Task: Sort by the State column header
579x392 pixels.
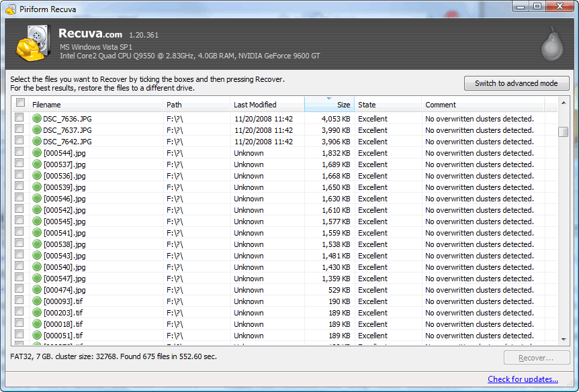Action: (x=388, y=105)
